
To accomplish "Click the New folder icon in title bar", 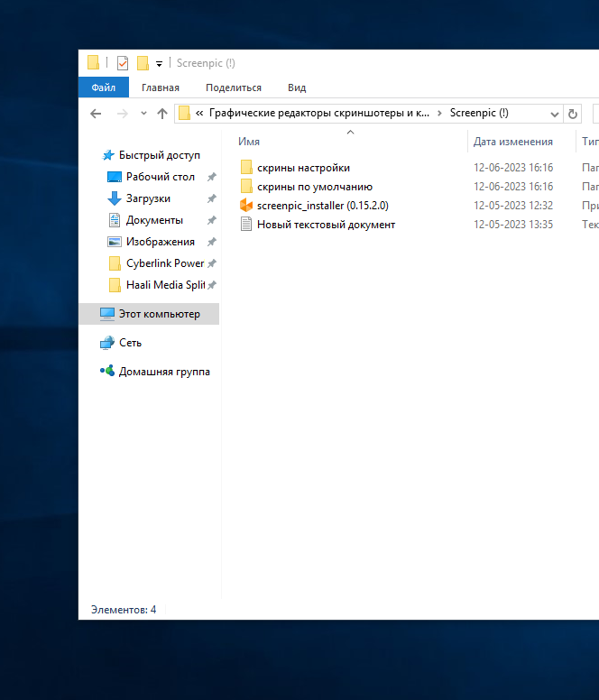I will click(x=143, y=63).
